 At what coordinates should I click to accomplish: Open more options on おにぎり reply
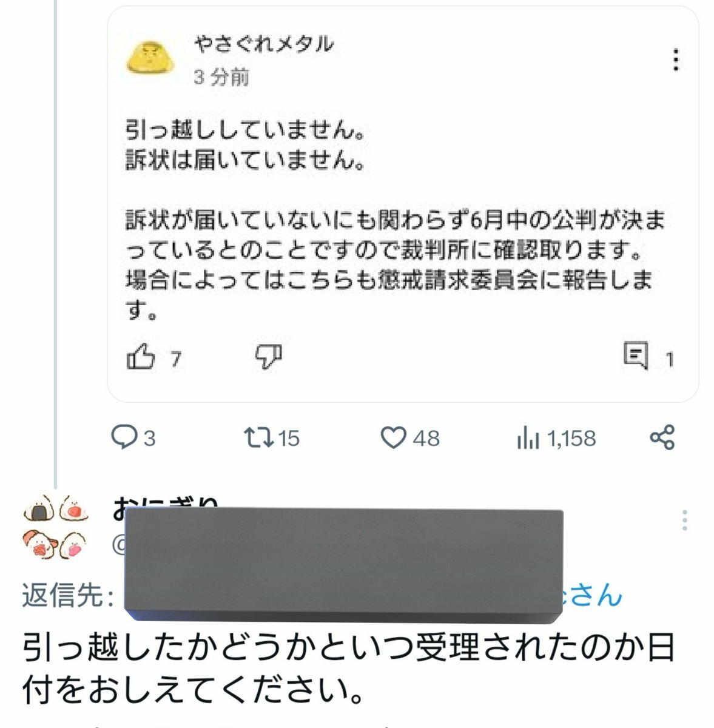click(684, 521)
